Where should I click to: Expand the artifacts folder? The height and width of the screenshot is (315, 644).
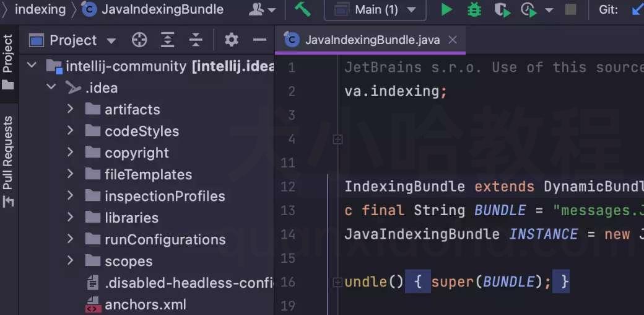[70, 109]
